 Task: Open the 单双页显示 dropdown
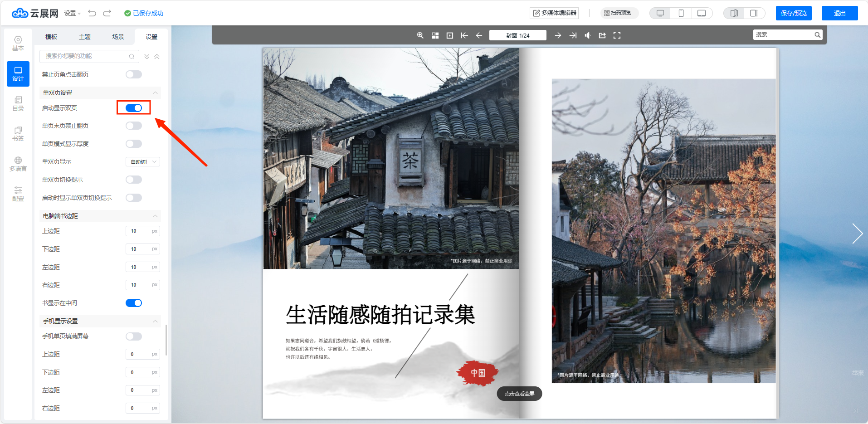click(142, 162)
